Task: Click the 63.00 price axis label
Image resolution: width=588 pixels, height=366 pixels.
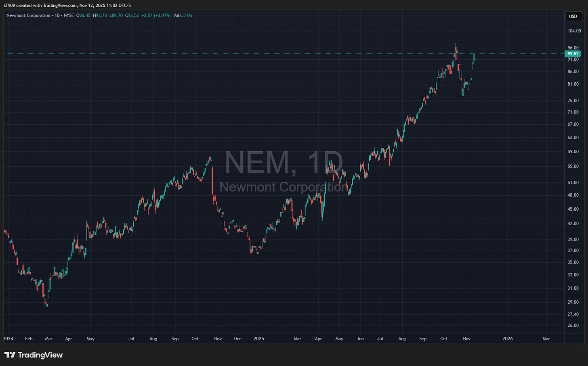Action: click(x=573, y=138)
